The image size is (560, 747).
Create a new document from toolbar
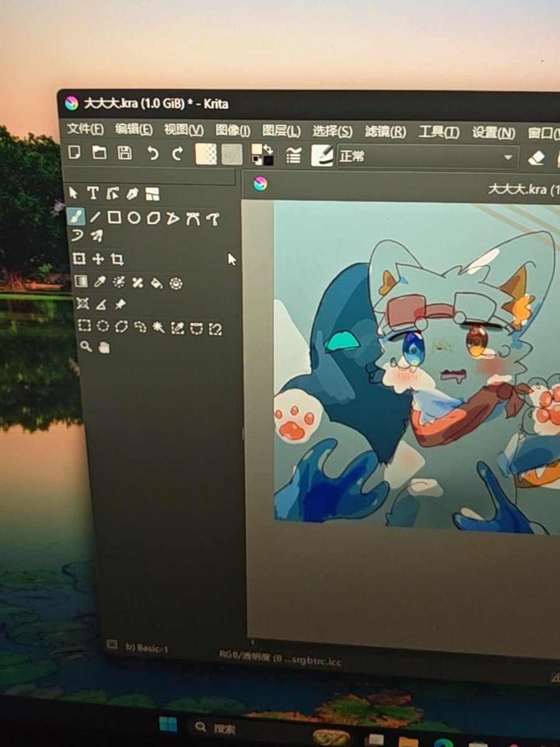[74, 153]
